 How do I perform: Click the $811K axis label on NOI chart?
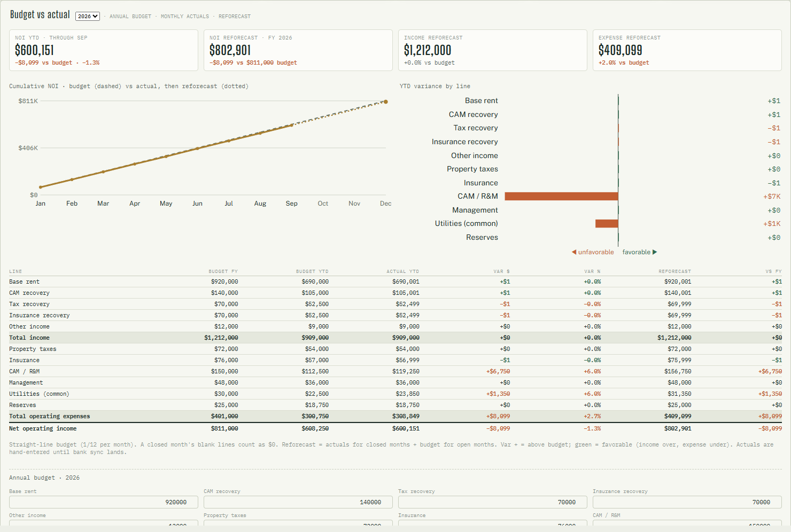point(28,101)
